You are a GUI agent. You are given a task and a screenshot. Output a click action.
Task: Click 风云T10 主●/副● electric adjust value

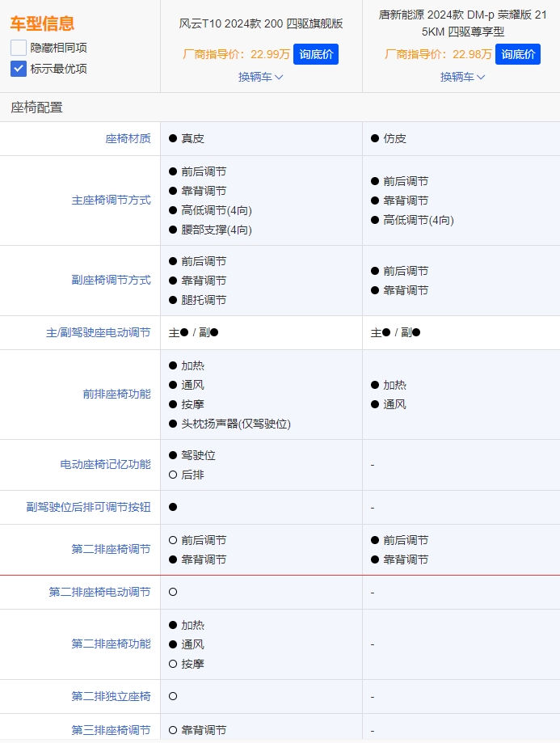(193, 332)
